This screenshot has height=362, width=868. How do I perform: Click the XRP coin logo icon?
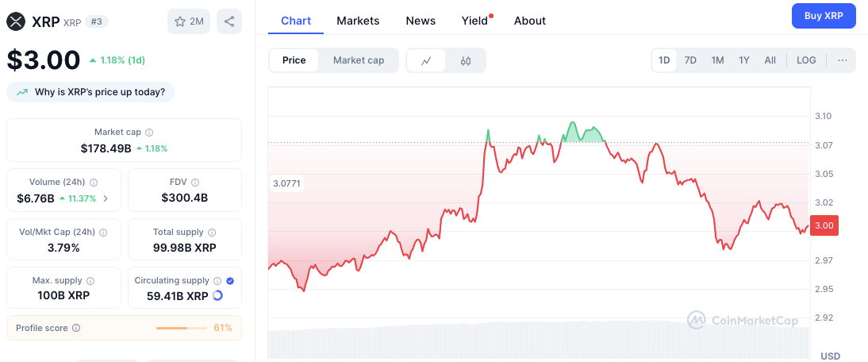click(x=16, y=21)
